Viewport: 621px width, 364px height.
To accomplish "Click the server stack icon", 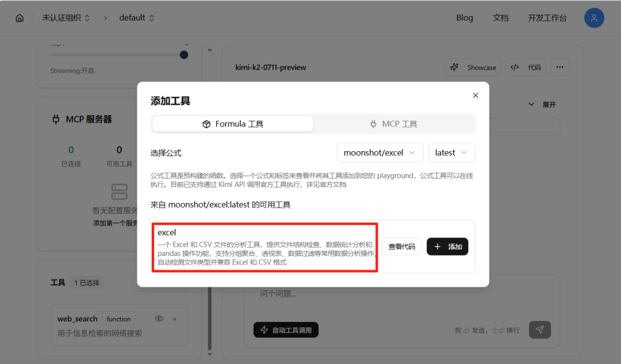I will click(119, 191).
